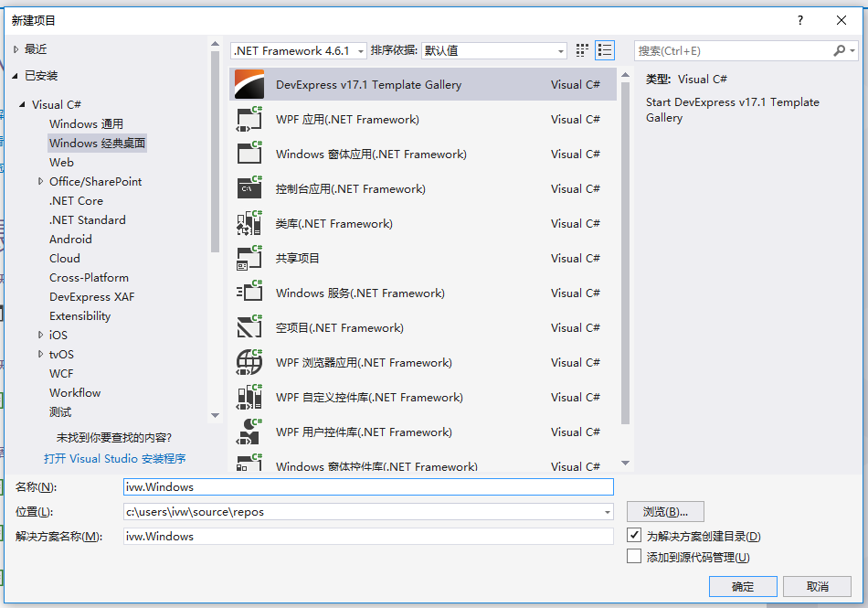Select the Android category
The height and width of the screenshot is (608, 868).
coord(70,240)
